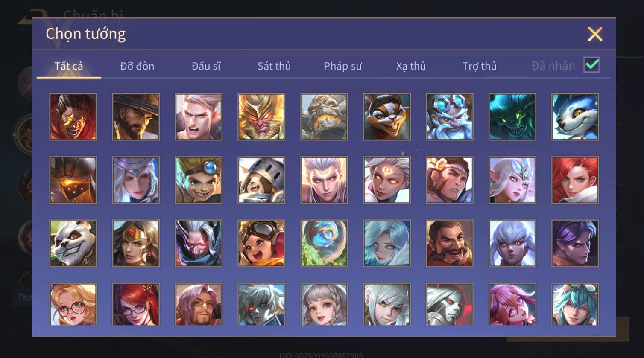Show the Xạ thủ hero category
644x358 pixels.
click(411, 66)
